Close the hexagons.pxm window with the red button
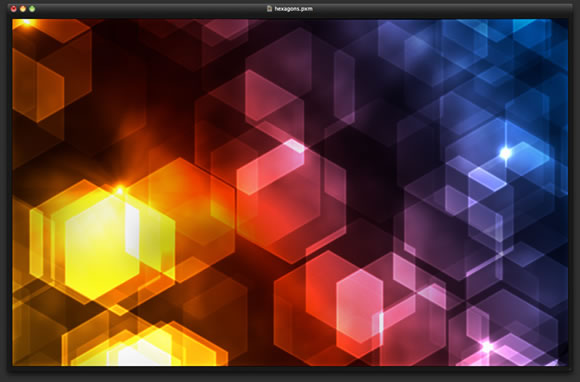 14,9
